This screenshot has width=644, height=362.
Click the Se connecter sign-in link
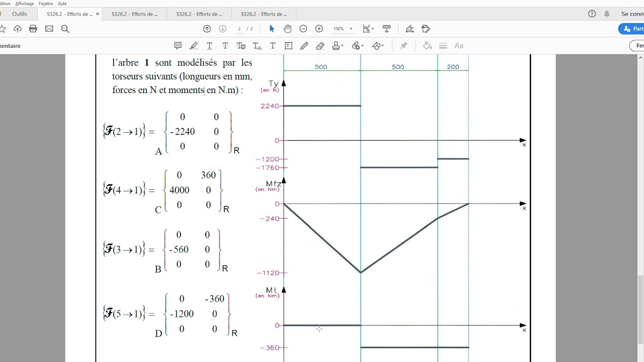point(632,14)
